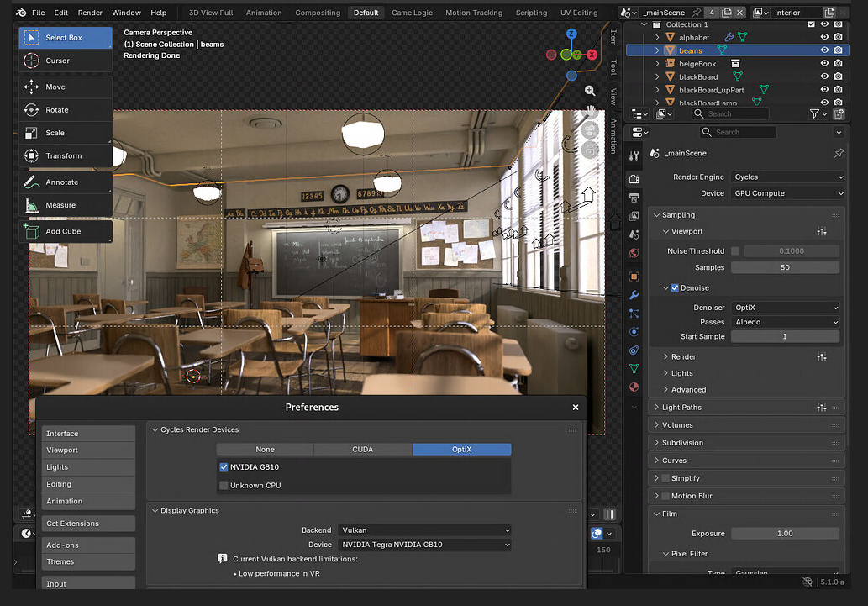
Task: Click the viewport zoom magnifier icon
Action: pyautogui.click(x=590, y=91)
